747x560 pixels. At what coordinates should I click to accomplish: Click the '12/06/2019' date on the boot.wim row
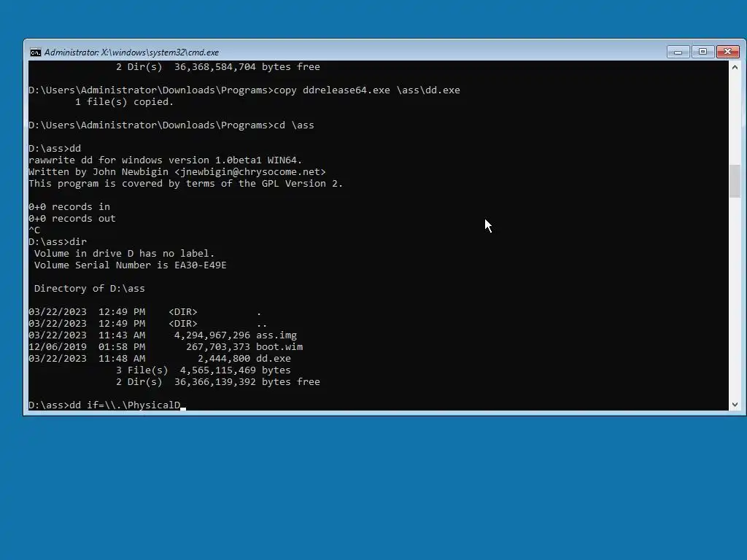[x=58, y=346]
